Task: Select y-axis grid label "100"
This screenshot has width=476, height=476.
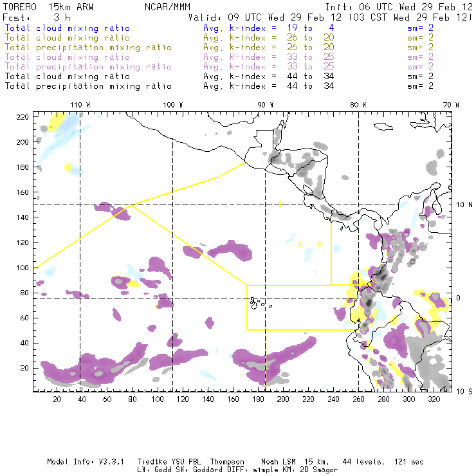Action: pos(23,268)
